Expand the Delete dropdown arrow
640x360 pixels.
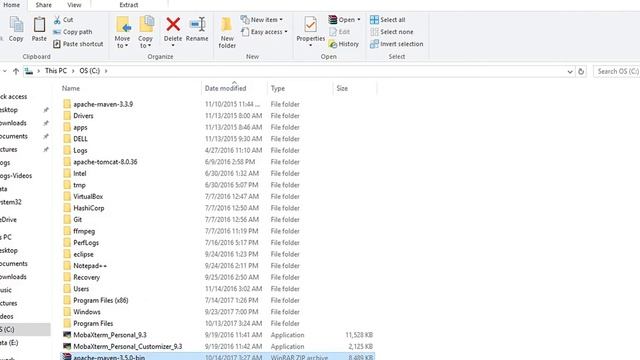point(173,45)
